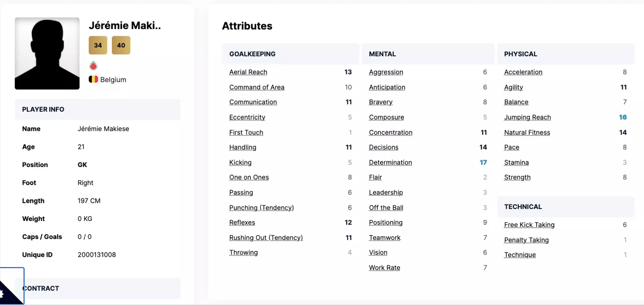Open Free Kick Taking attribute

(529, 225)
